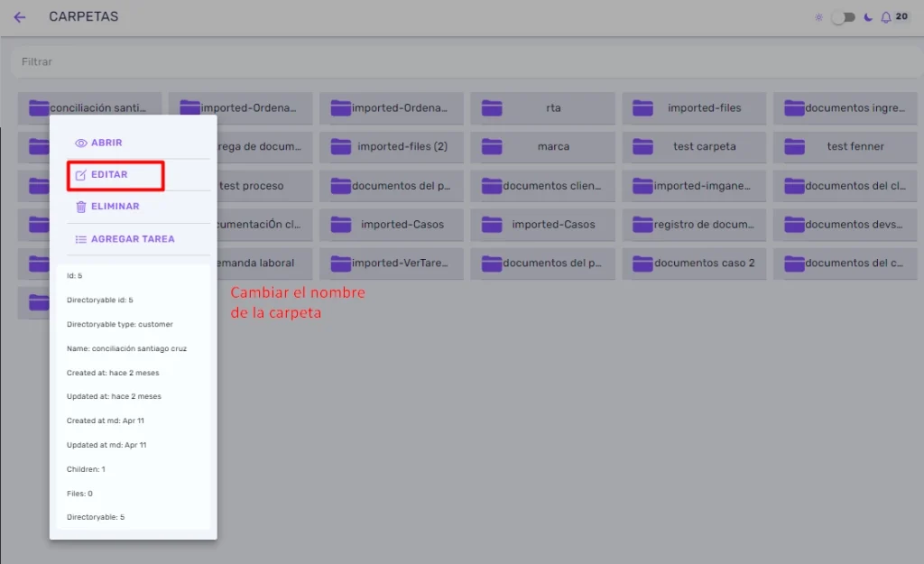Click the text 'Id: 5'
Viewport: 924px width, 564px height.
pyautogui.click(x=74, y=276)
